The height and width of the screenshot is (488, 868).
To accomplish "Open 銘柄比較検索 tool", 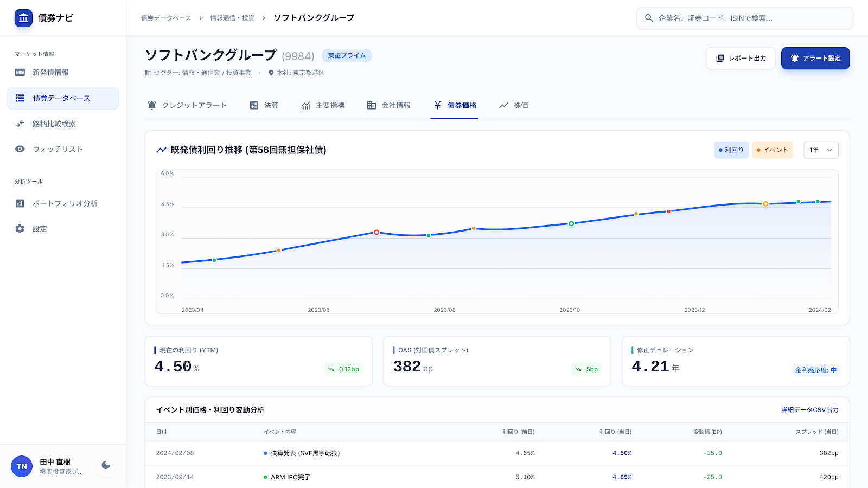I will point(54,124).
